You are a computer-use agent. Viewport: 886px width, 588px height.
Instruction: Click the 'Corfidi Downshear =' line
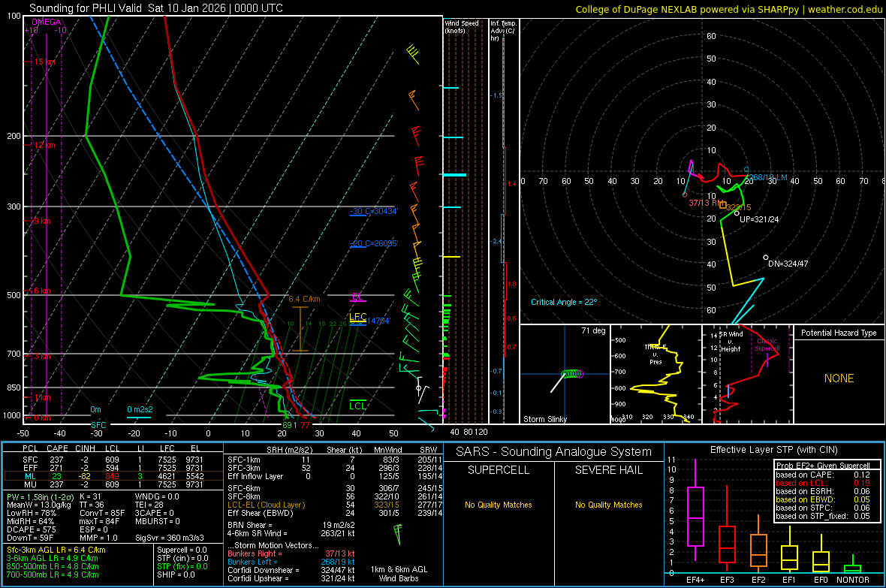[291, 571]
